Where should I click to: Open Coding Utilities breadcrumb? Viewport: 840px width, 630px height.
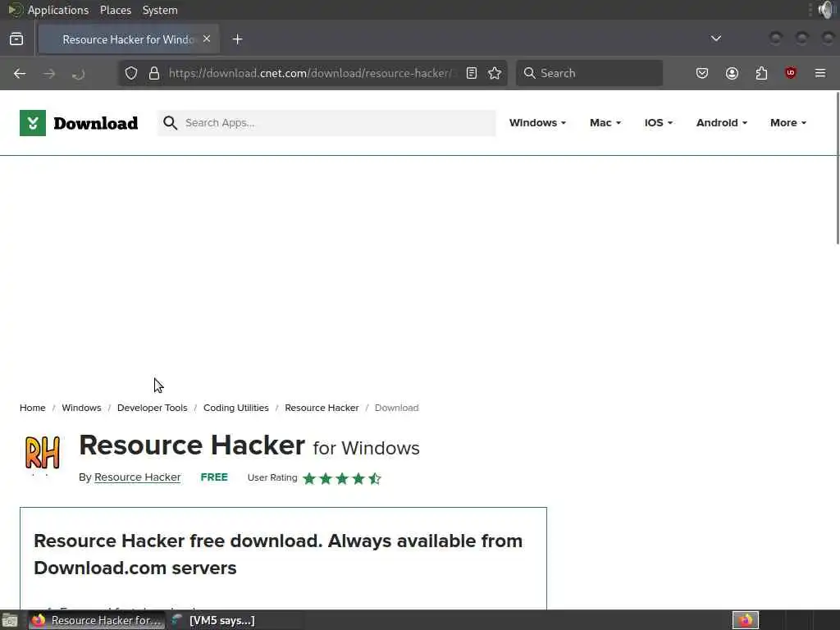235,408
